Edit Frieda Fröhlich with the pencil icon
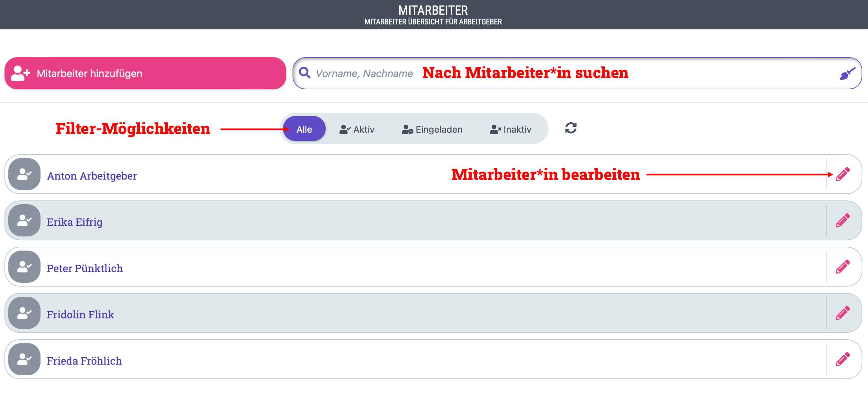 point(843,359)
